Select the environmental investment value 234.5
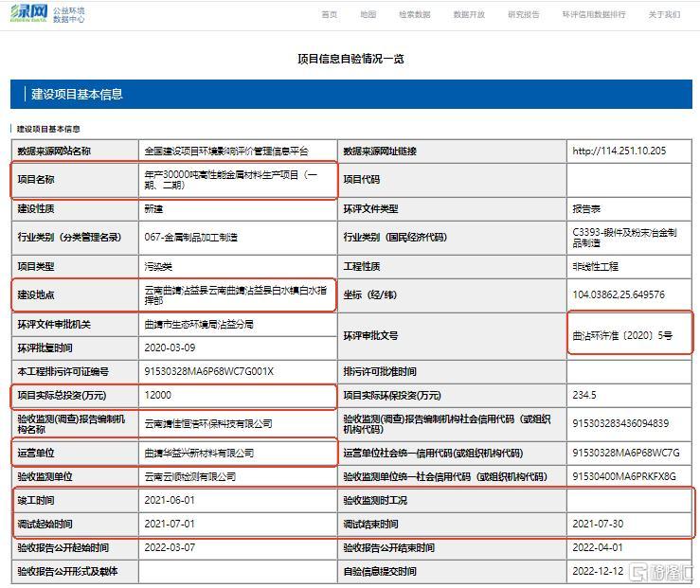 pos(584,395)
